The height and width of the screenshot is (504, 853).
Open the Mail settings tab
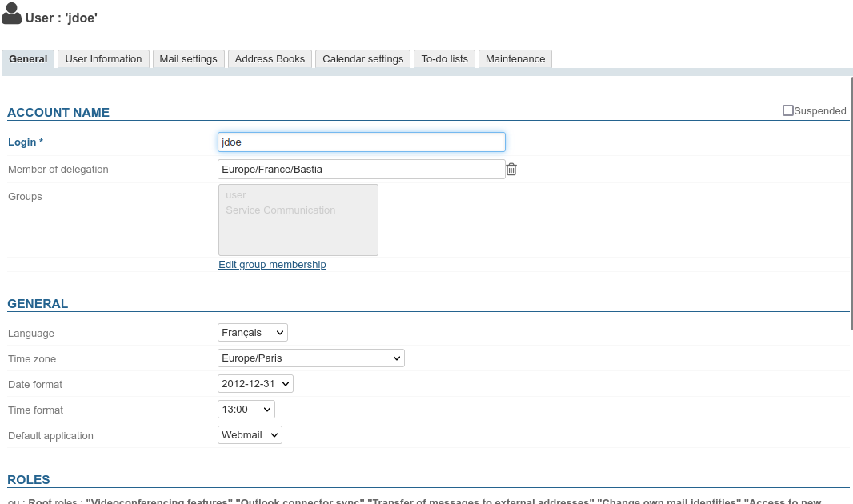[x=188, y=59]
